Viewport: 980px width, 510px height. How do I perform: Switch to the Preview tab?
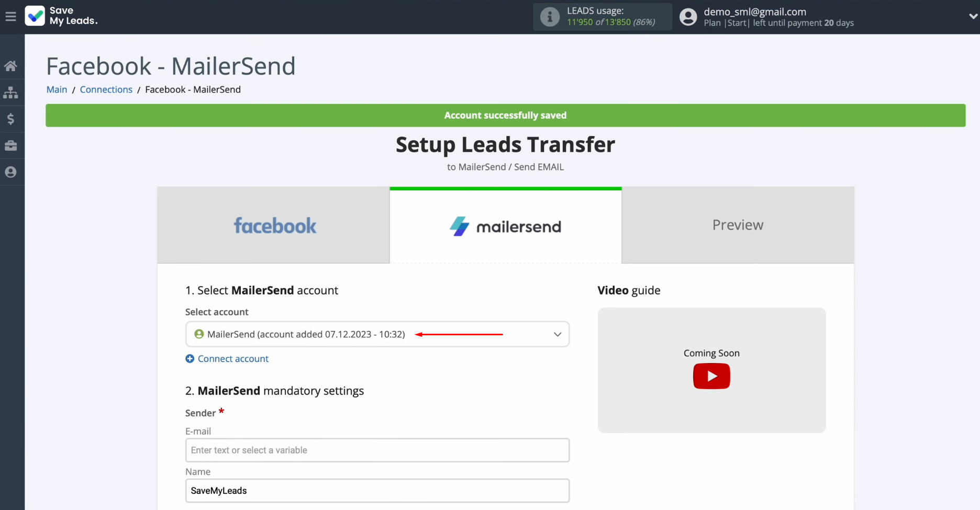pos(738,225)
